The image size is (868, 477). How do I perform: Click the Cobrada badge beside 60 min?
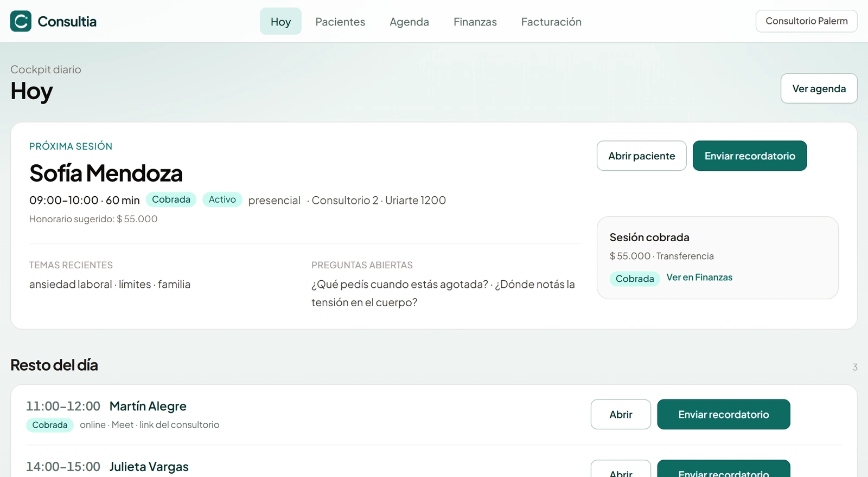[x=171, y=199]
